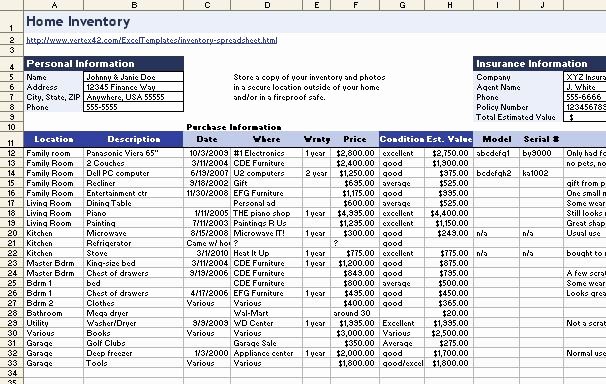Select row 12 header
The width and height of the screenshot is (606, 384).
coord(12,153)
